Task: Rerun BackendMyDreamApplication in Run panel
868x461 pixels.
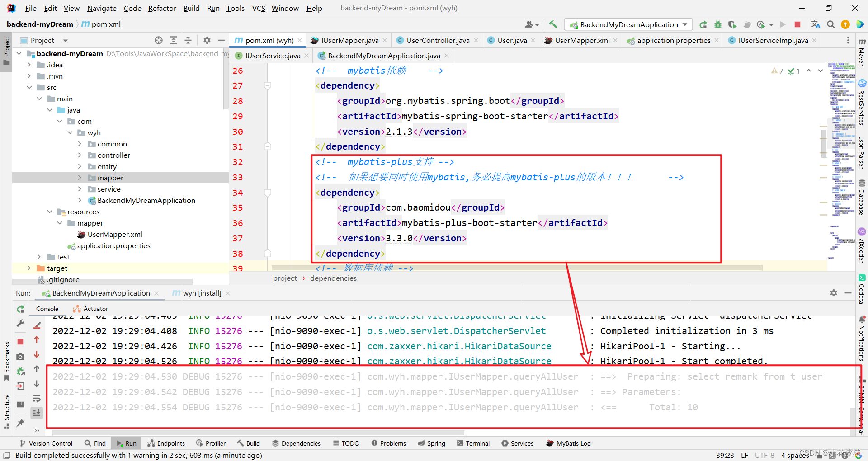Action: click(x=20, y=309)
